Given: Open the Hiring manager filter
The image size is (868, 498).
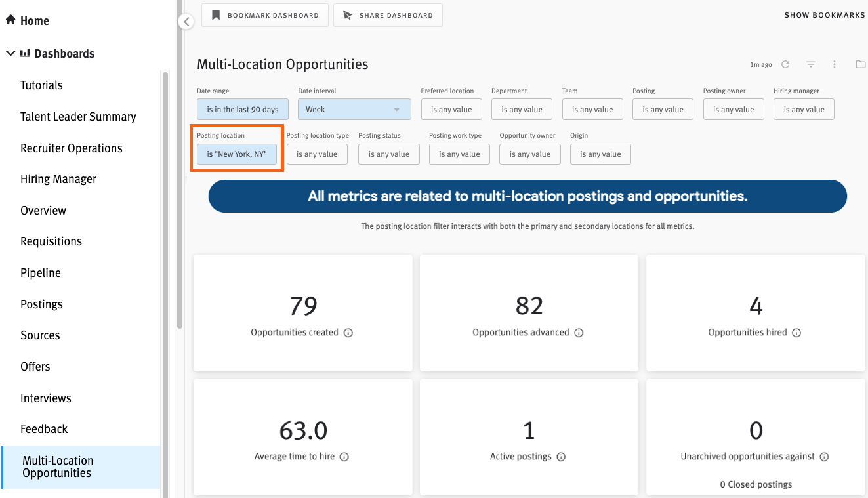Looking at the screenshot, I should (x=804, y=110).
